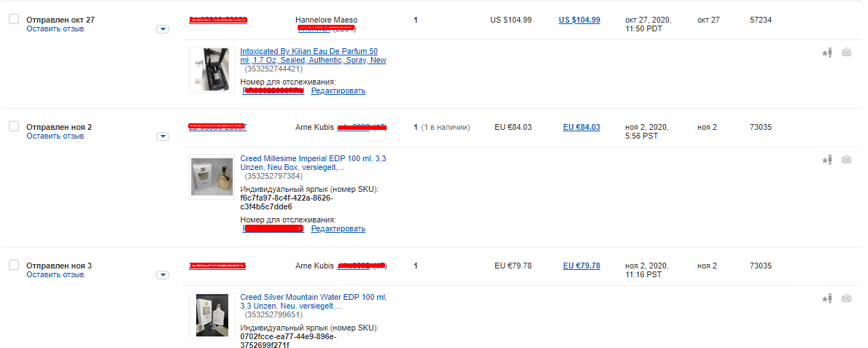868x348 pixels.
Task: Click feedback star icon for Kilian perfume order
Action: tap(827, 53)
